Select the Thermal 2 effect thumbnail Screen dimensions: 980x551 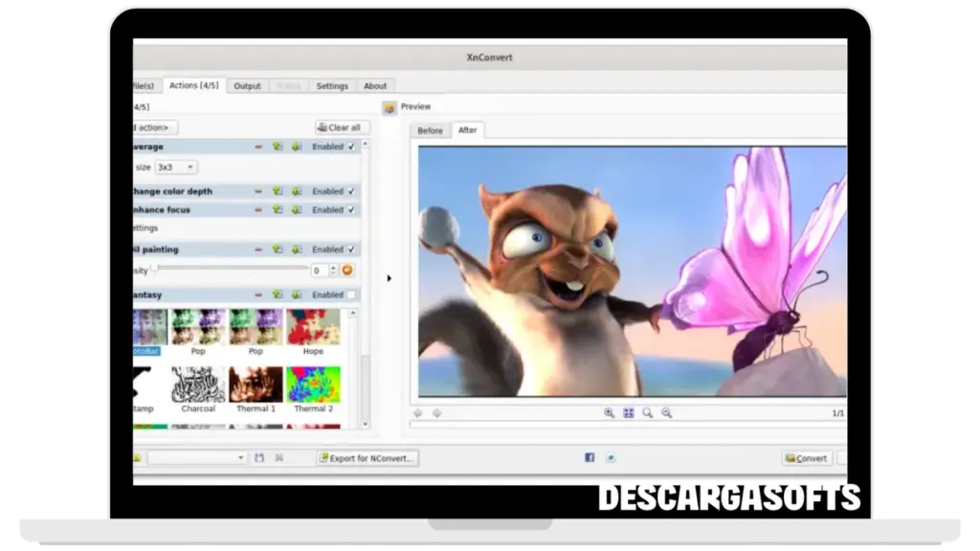313,385
